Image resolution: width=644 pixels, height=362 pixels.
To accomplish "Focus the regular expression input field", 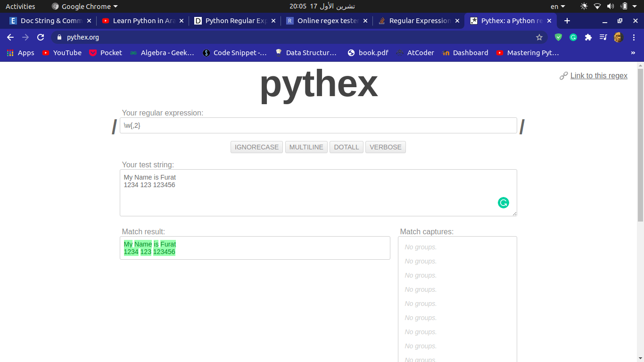I will [x=318, y=125].
